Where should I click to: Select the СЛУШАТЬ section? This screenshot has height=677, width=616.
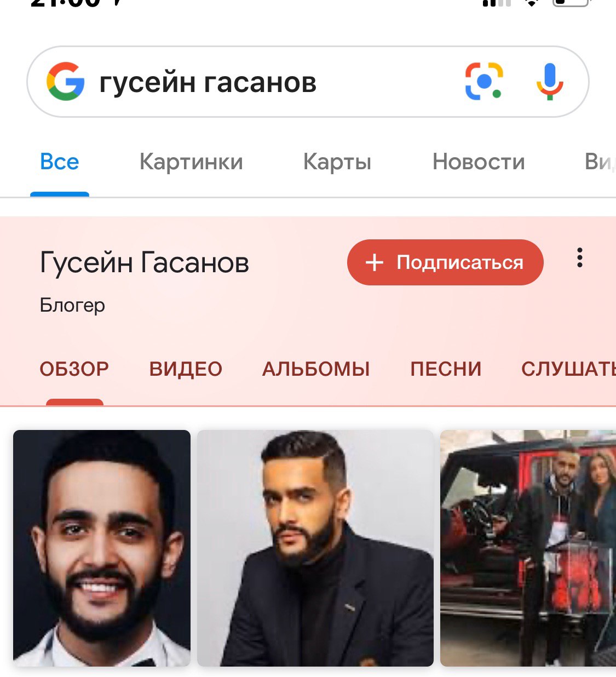568,369
